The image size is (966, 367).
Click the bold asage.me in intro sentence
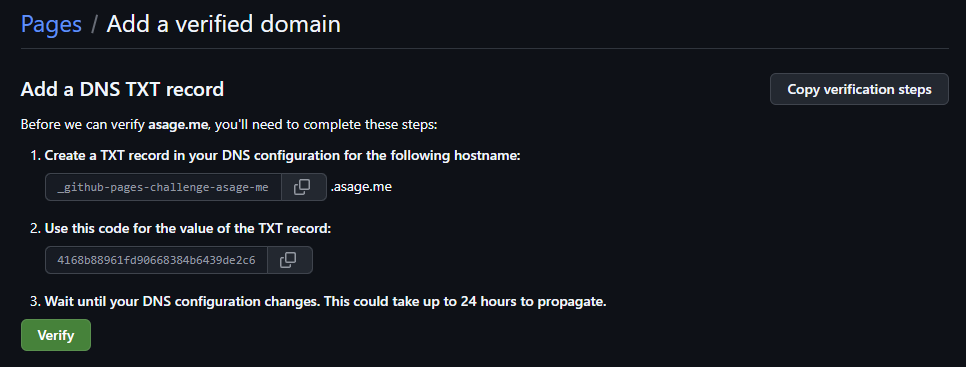[x=178, y=124]
